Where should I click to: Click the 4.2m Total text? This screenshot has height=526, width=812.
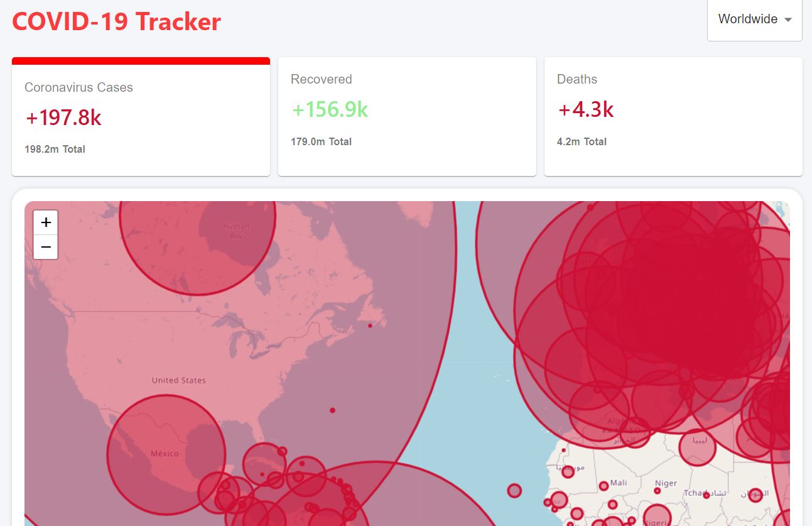click(x=582, y=142)
